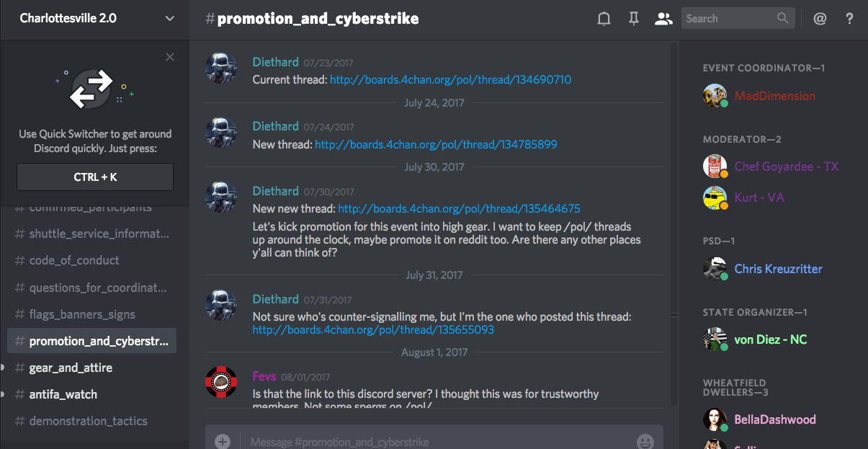Screen dimensions: 868x449
Task: Toggle the member list panel
Action: pyautogui.click(x=663, y=19)
